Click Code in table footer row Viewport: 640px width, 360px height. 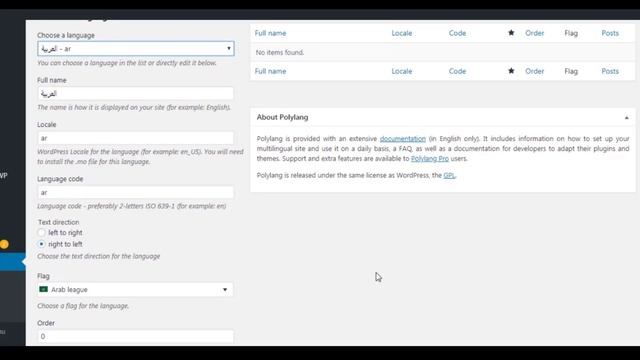(x=457, y=71)
